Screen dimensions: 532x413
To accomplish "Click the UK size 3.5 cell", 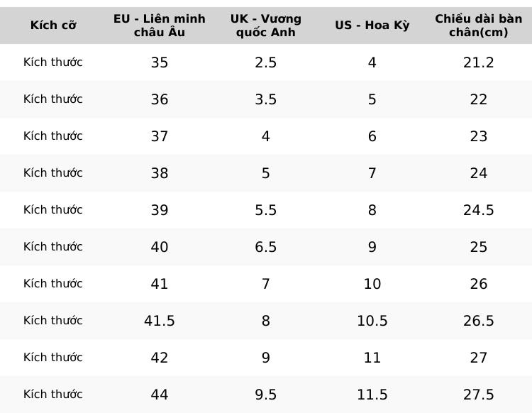I will (x=266, y=99).
